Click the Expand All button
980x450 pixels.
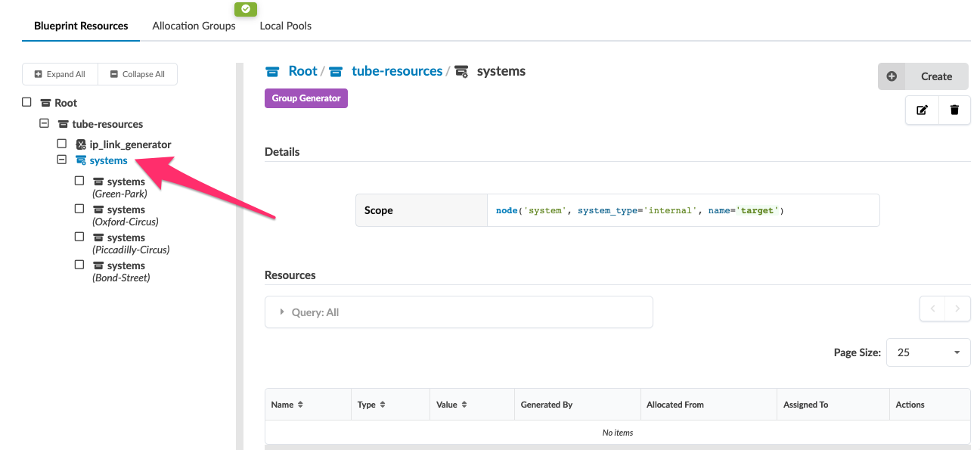coord(60,74)
